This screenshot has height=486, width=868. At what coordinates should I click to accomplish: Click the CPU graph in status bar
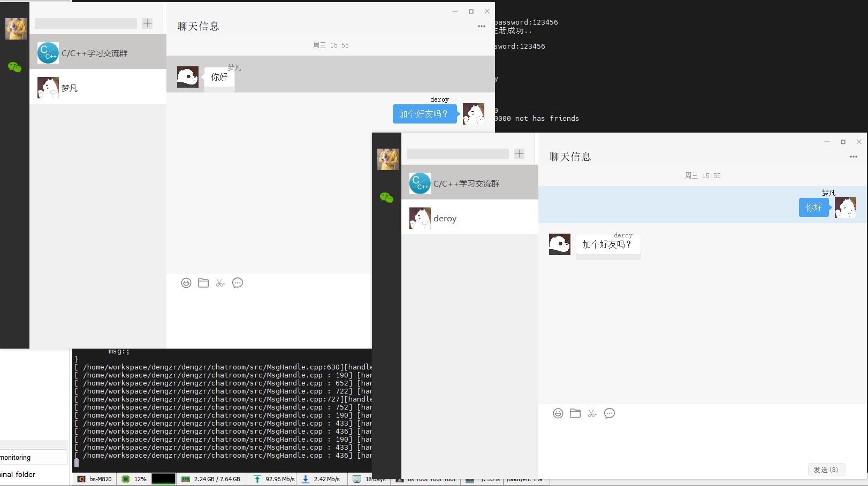pyautogui.click(x=163, y=479)
